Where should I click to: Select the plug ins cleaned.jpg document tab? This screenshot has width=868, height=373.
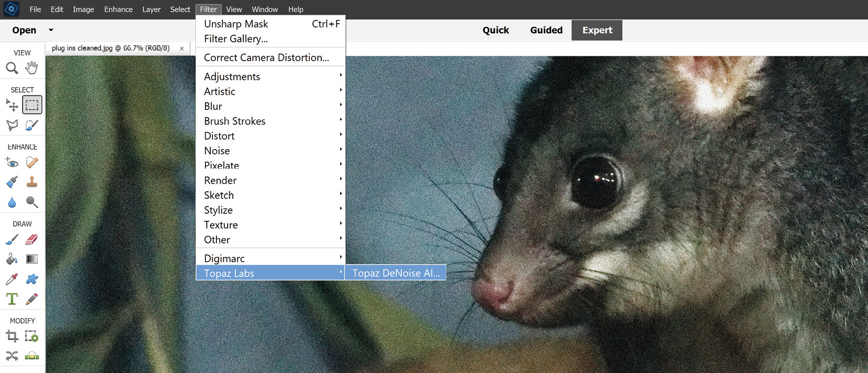(x=111, y=48)
